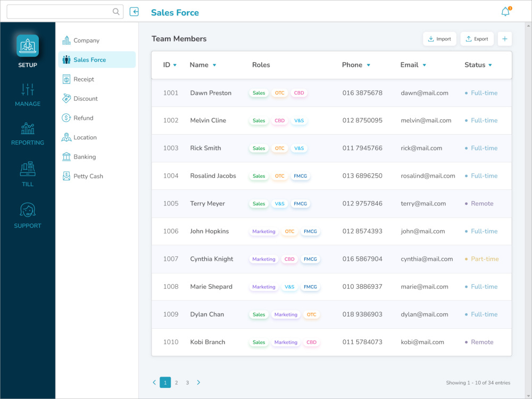Collapse the sidebar with the arrow icon
The width and height of the screenshot is (532, 399).
[x=134, y=11]
